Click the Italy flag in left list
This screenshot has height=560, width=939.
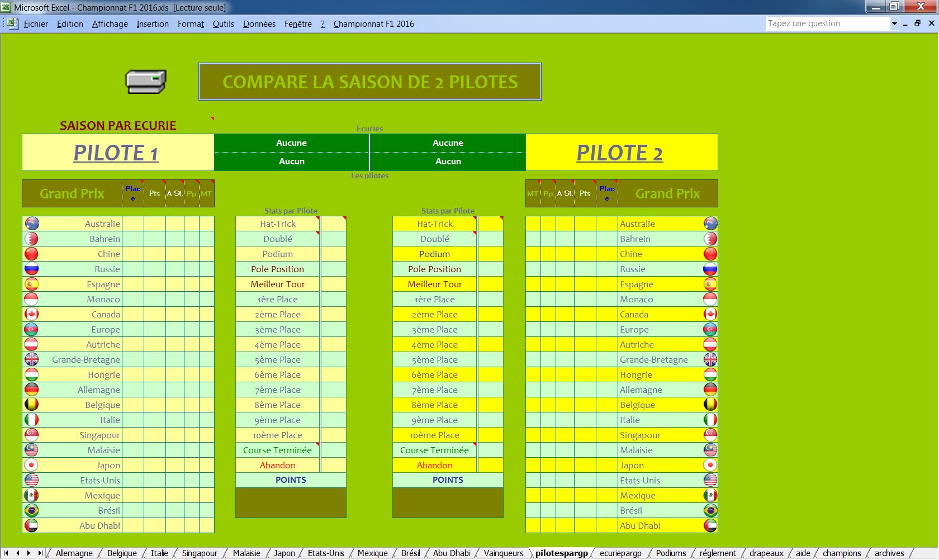[x=32, y=420]
